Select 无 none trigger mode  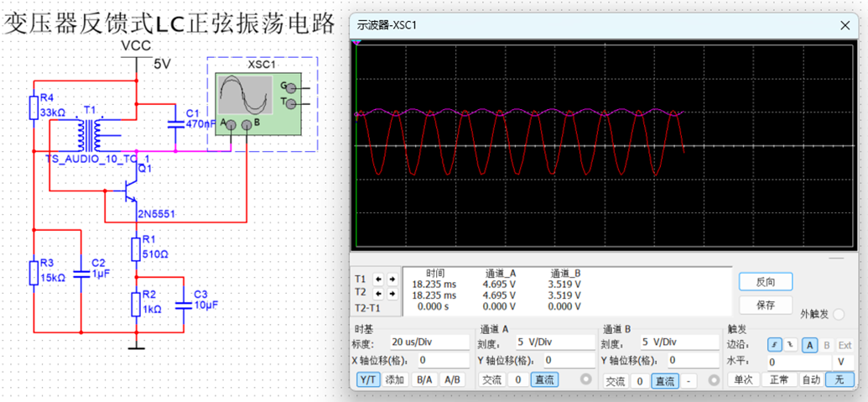click(839, 380)
